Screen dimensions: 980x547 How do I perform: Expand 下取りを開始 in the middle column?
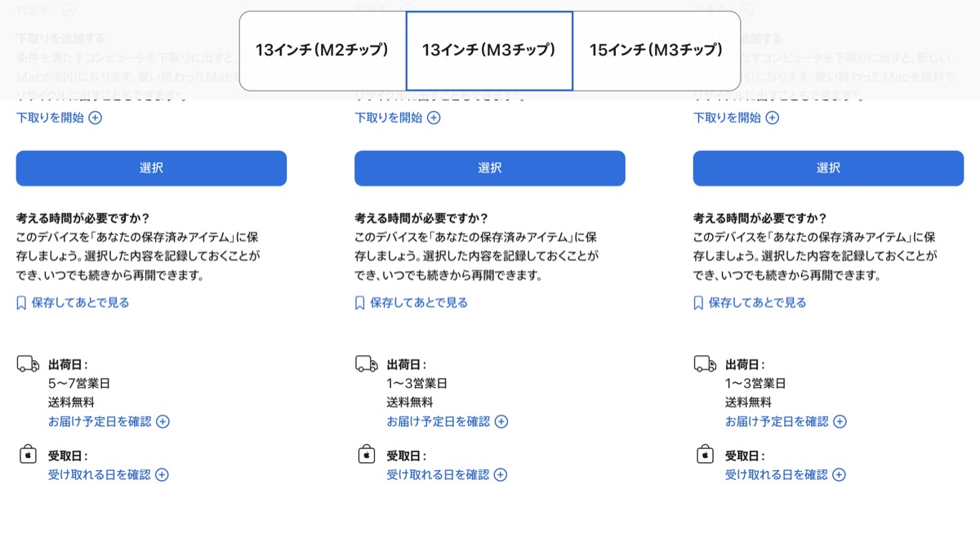pyautogui.click(x=397, y=118)
